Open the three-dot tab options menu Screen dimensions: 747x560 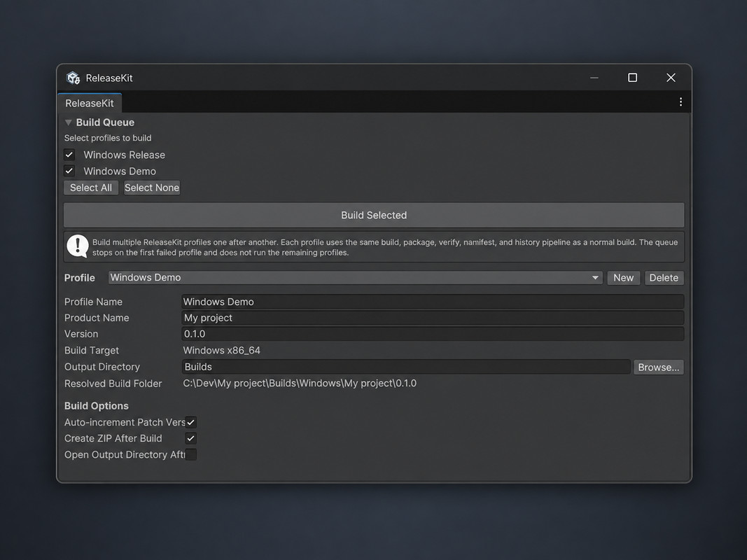[x=680, y=102]
